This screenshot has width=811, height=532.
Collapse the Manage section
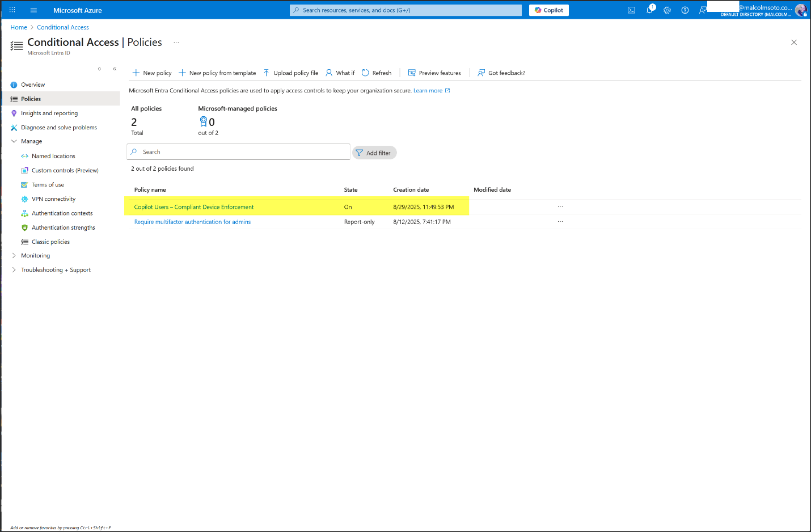[14, 141]
